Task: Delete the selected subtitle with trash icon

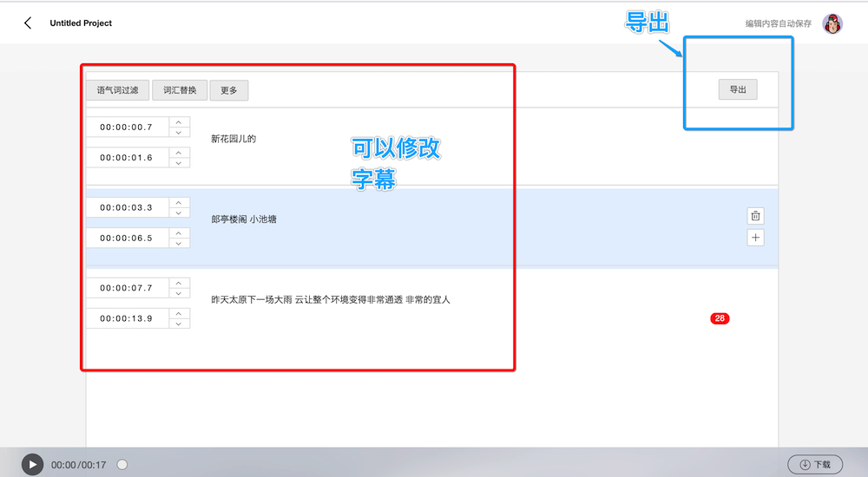Action: (x=755, y=216)
